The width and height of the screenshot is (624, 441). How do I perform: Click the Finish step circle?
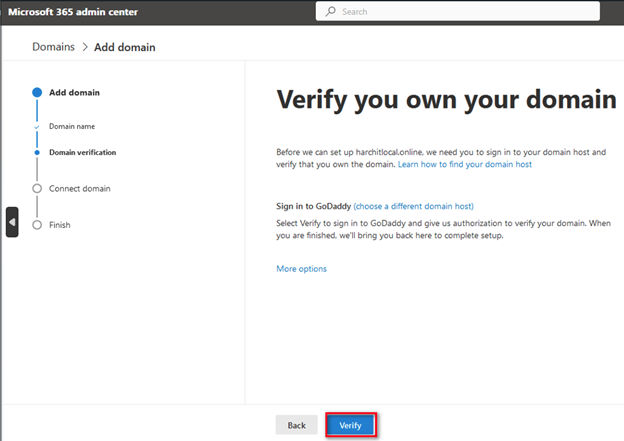pyautogui.click(x=37, y=225)
